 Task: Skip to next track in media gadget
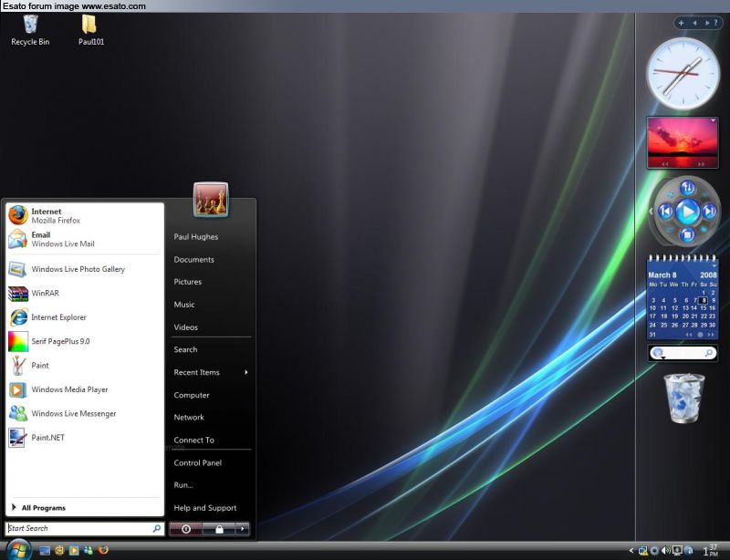click(x=709, y=212)
